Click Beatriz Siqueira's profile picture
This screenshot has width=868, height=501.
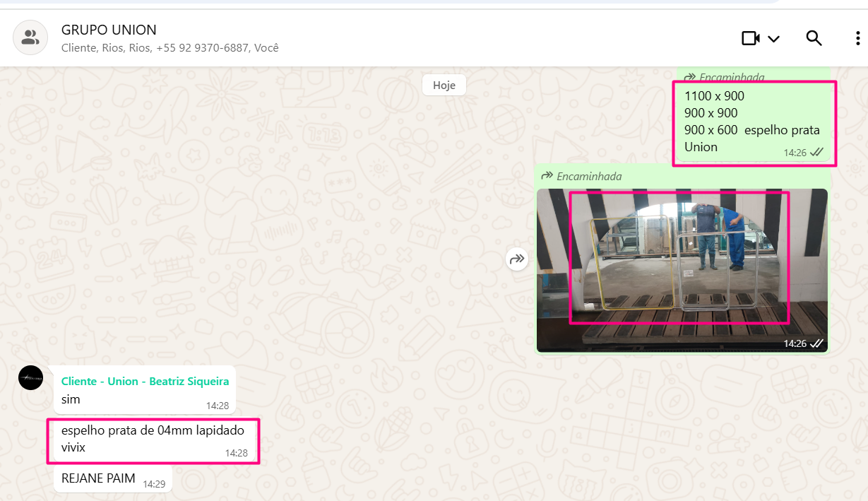pos(30,378)
